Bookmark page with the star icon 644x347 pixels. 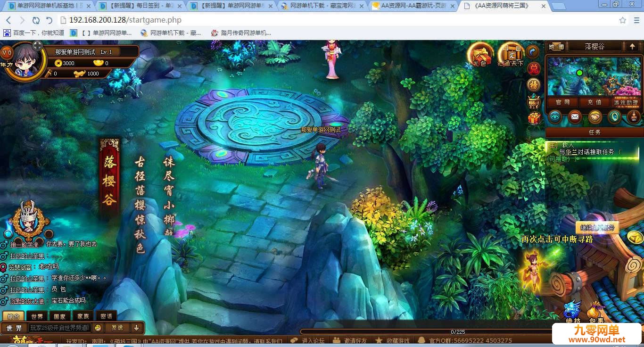(x=622, y=20)
